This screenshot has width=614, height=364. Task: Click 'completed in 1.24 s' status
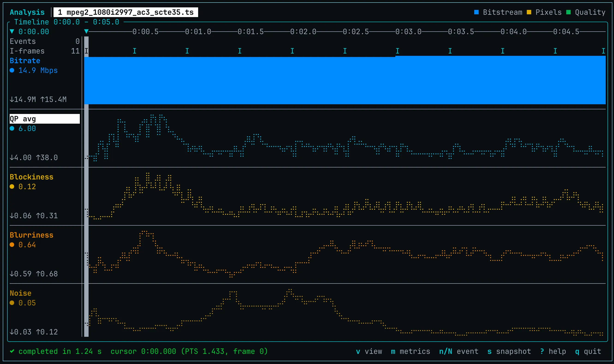[60, 351]
